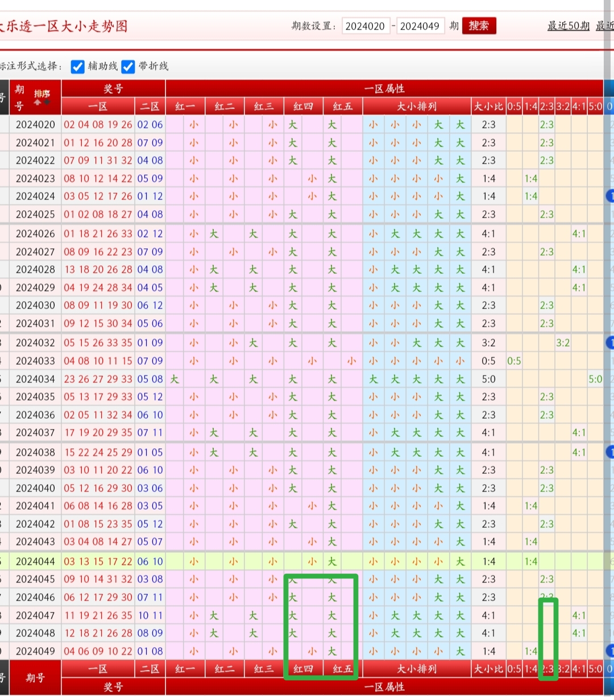Viewport: 614px width, 700px height.
Task: Sort ascending with the 排序 up arrow
Action: [x=39, y=103]
